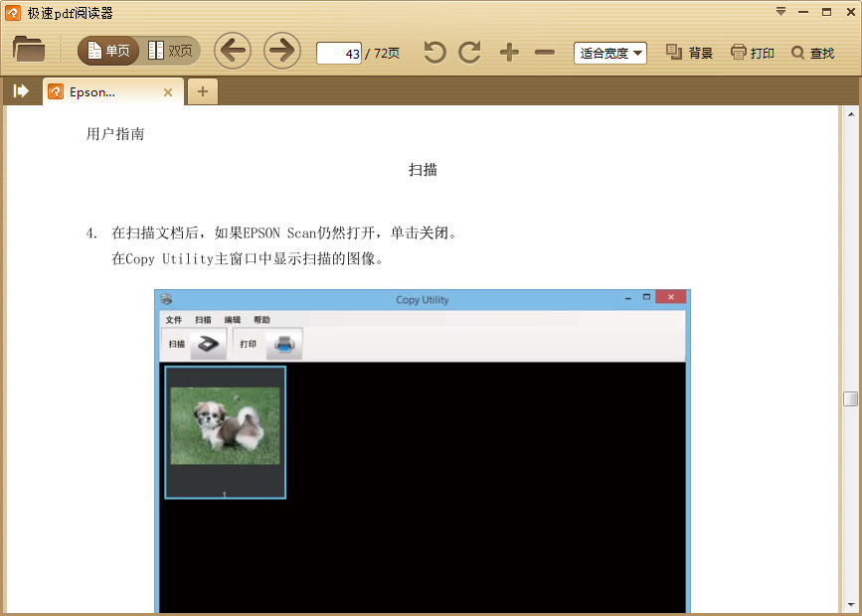862x616 pixels.
Task: Open the title bar dropdown menu icon
Action: click(x=780, y=12)
